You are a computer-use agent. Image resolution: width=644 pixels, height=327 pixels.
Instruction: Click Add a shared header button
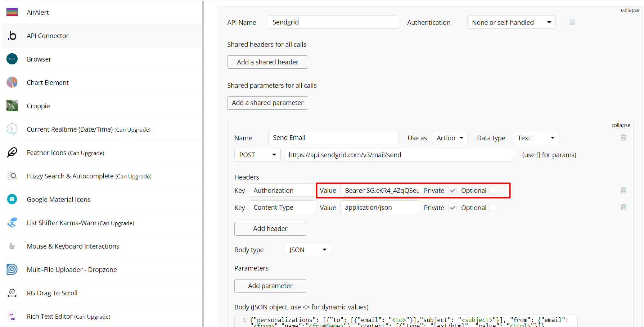[267, 62]
